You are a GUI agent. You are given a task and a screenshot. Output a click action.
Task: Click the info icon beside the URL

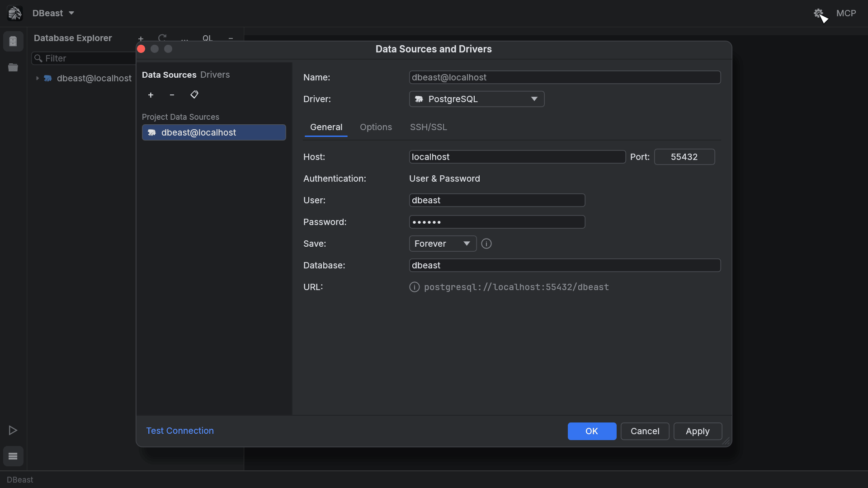coord(415,287)
